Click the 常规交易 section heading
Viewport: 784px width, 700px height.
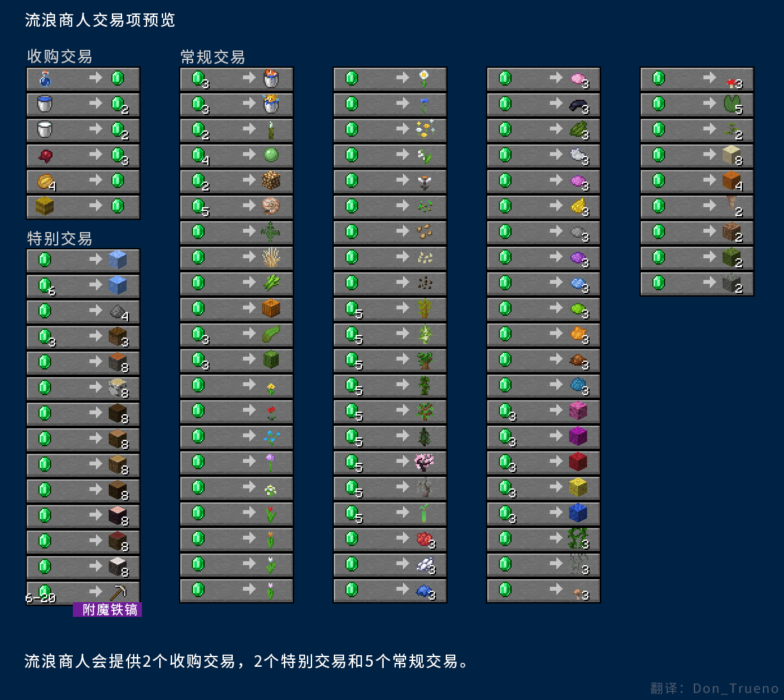click(213, 57)
